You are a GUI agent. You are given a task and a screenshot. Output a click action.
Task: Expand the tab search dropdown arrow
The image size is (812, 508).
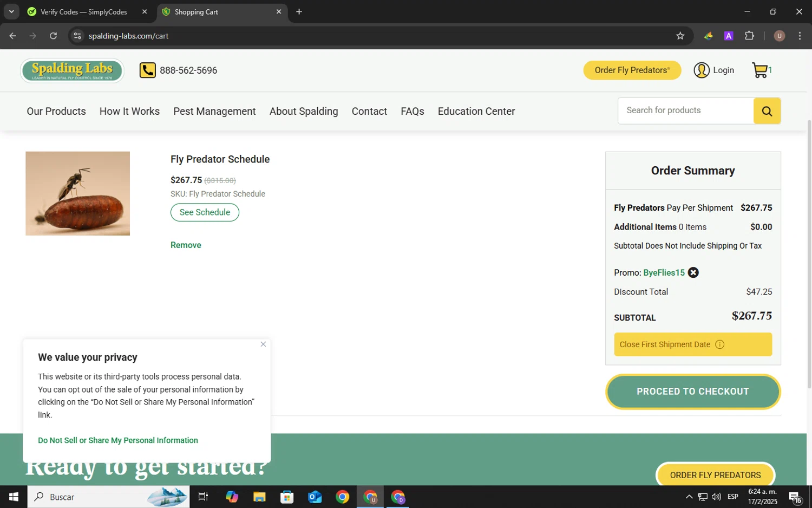click(11, 11)
